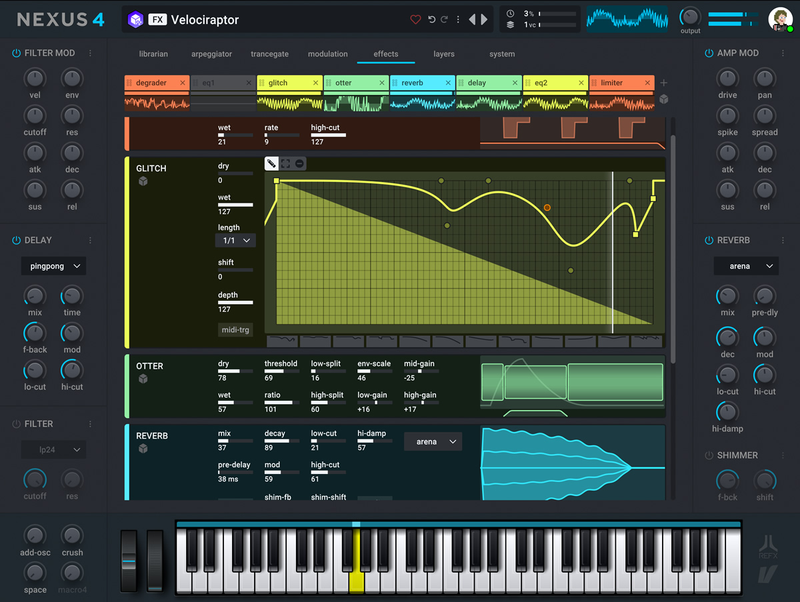
Task: Toggle the Amp Mod power button
Action: click(709, 53)
